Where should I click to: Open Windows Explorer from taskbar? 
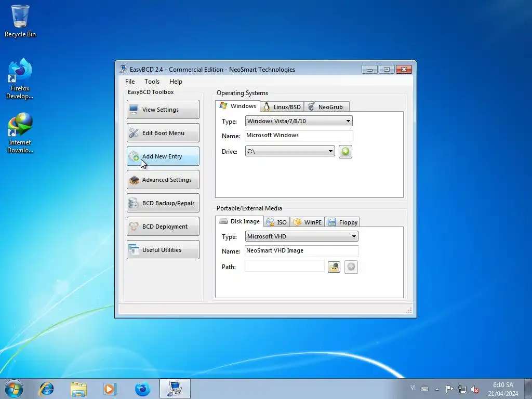point(78,389)
